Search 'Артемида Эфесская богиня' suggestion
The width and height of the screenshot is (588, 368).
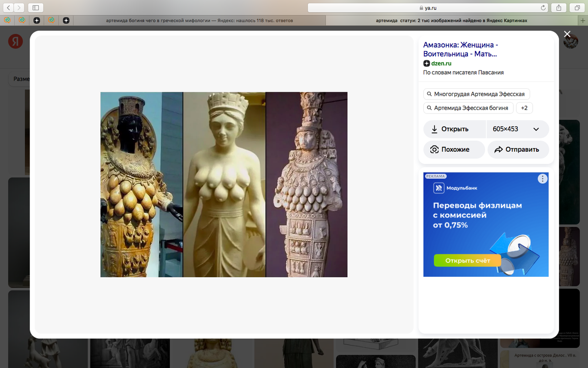tap(468, 108)
